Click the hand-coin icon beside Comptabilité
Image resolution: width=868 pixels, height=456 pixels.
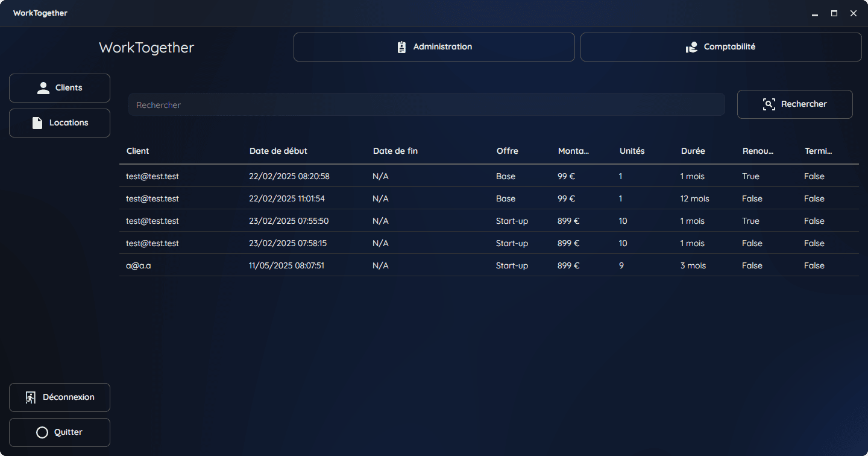point(692,47)
